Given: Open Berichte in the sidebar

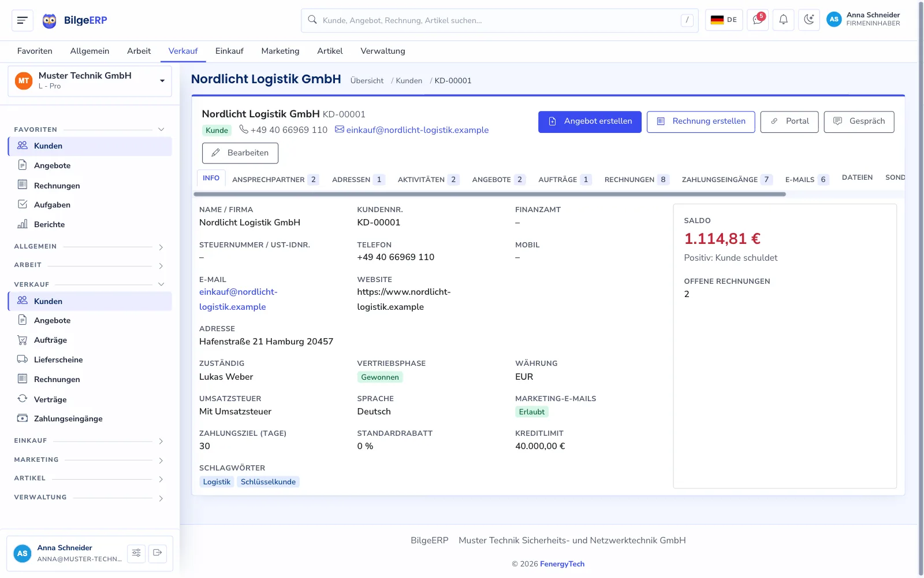Looking at the screenshot, I should (x=90, y=224).
